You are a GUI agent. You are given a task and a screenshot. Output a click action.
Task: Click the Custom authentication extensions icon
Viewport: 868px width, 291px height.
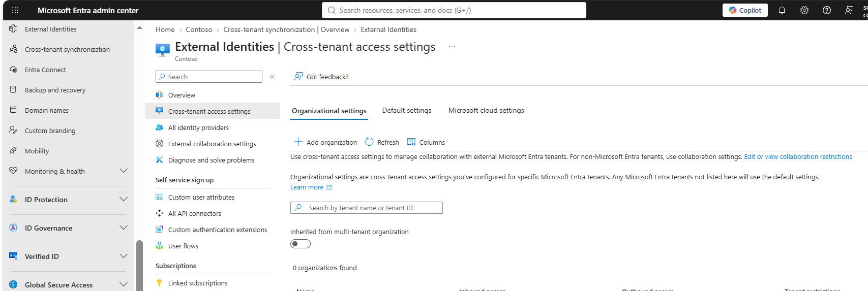coord(159,230)
